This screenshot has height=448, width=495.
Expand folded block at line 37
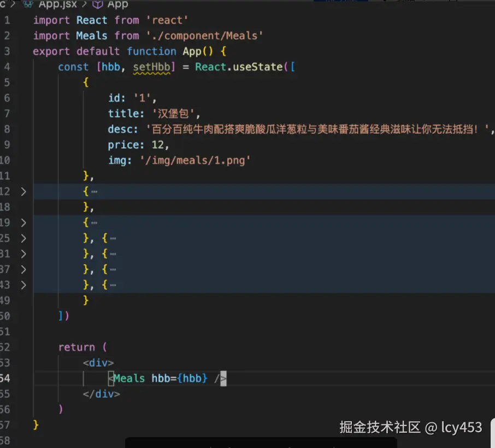pos(23,270)
